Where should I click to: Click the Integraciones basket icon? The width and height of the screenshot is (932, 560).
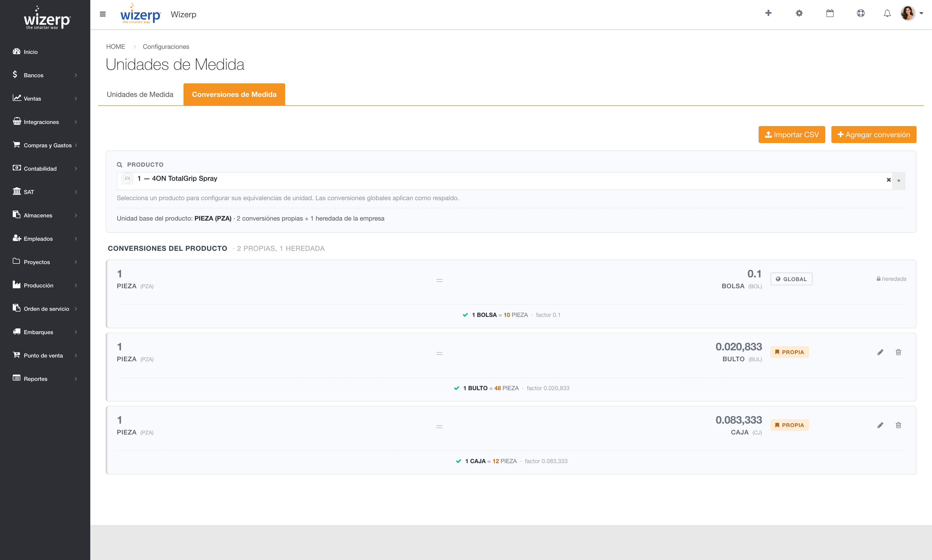tap(17, 121)
